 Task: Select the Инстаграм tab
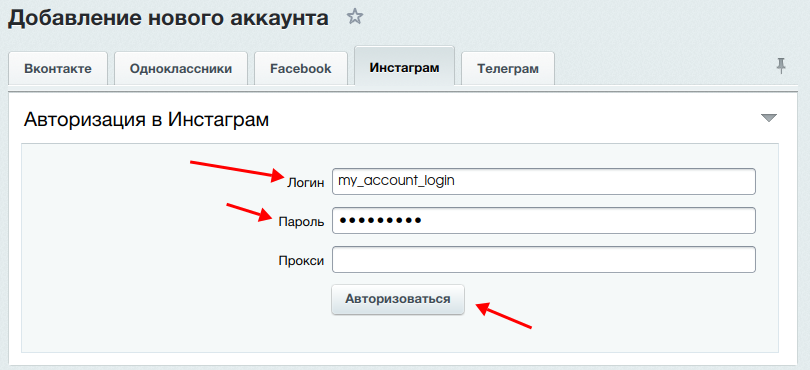coord(404,67)
